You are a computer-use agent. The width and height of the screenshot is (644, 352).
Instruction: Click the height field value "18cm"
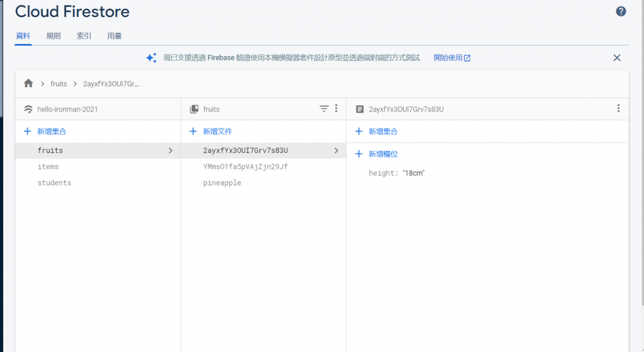413,173
